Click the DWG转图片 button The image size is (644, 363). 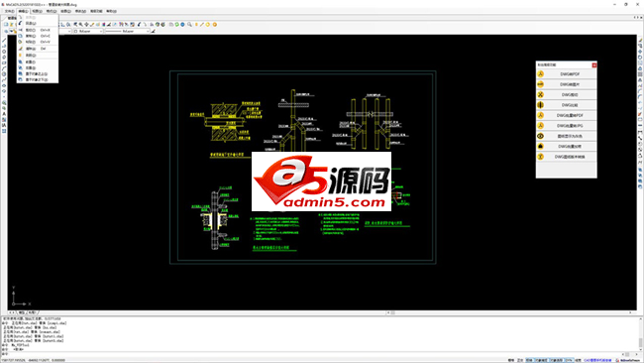(x=567, y=84)
